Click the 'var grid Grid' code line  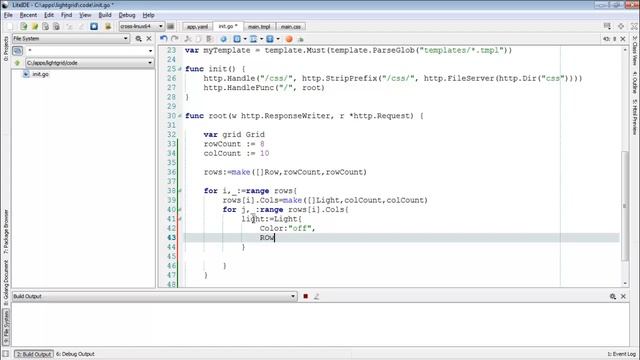234,135
